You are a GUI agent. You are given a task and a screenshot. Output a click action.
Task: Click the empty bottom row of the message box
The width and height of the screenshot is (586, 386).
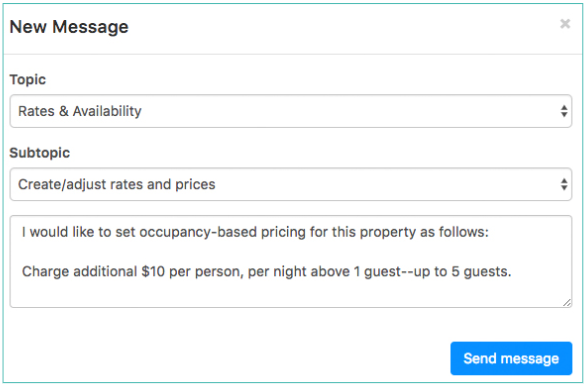291,293
